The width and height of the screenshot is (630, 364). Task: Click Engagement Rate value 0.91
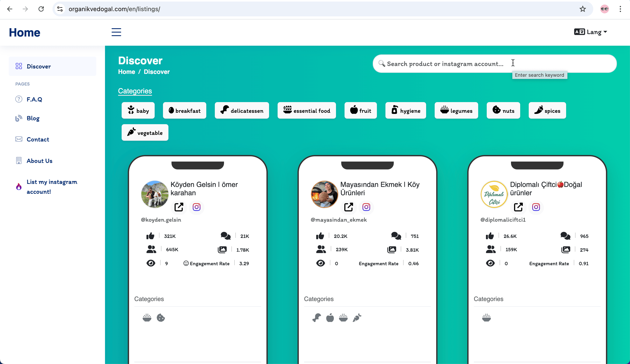pos(583,263)
